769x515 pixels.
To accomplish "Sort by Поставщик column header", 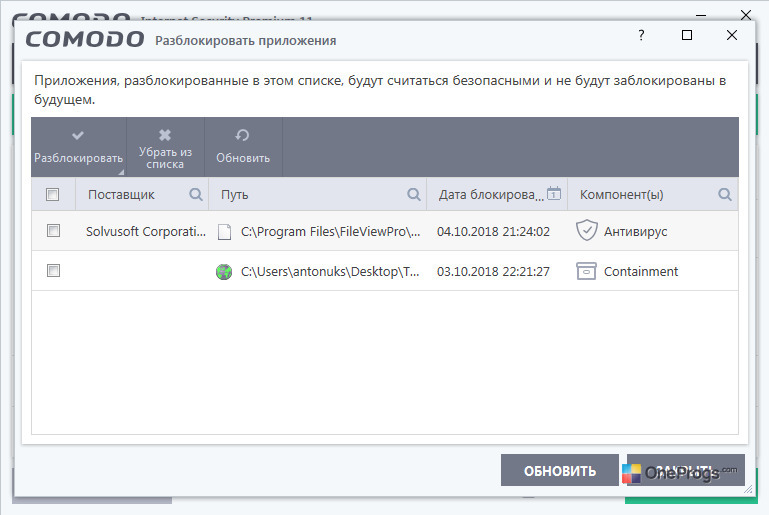I will pos(121,195).
